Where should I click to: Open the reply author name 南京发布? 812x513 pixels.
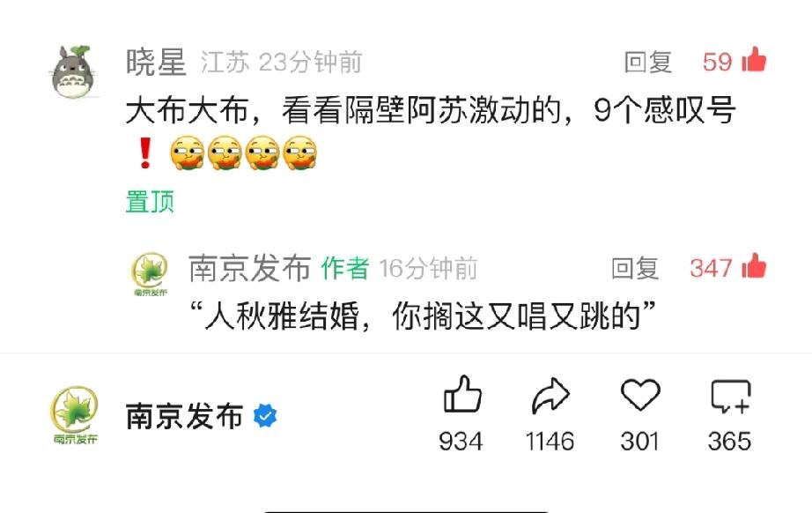click(x=249, y=269)
